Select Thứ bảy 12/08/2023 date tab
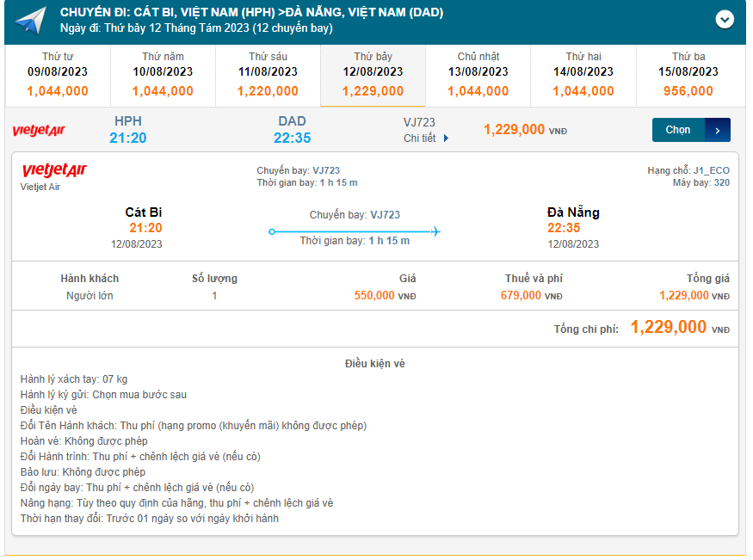 373,74
